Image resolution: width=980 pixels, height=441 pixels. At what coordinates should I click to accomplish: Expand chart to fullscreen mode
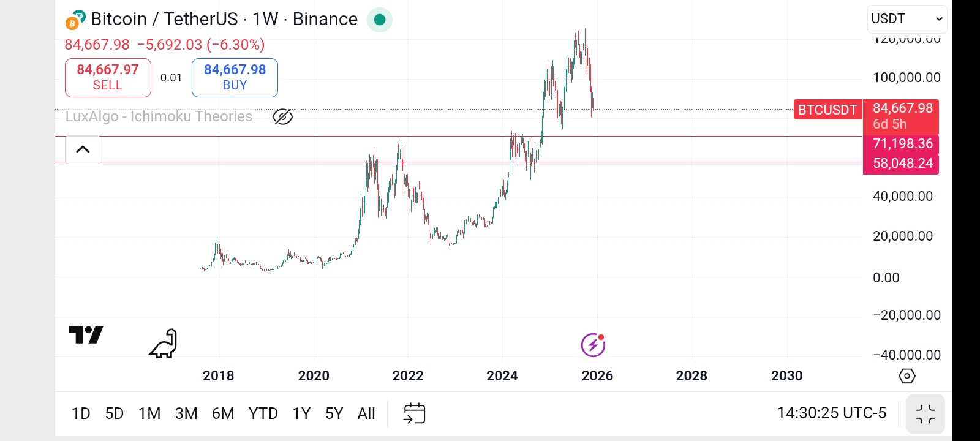pyautogui.click(x=926, y=414)
